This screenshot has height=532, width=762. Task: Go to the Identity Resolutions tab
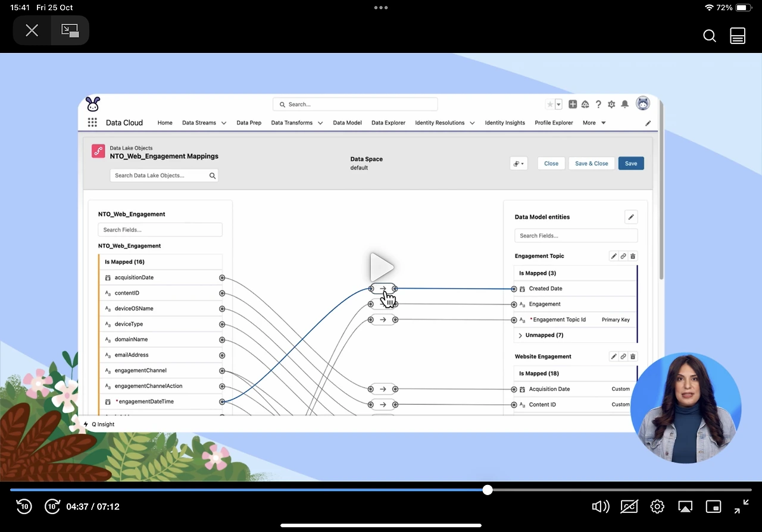[440, 123]
